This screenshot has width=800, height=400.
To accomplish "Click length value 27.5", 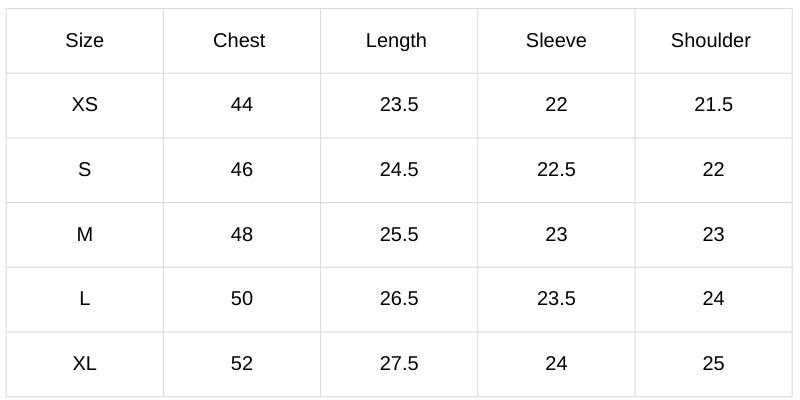I will (399, 363).
